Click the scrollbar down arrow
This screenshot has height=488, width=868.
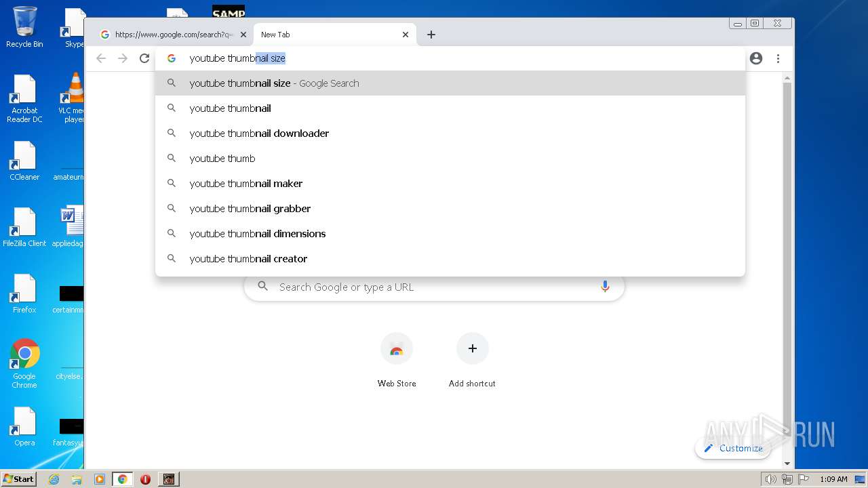[x=787, y=464]
